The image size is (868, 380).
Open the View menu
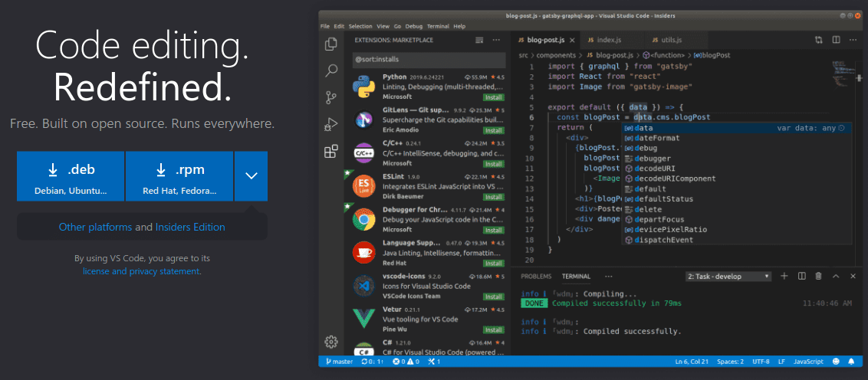[x=383, y=26]
